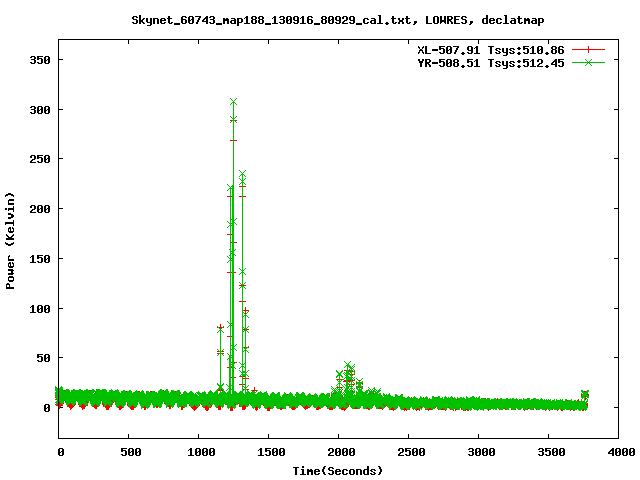
Task: Click the Power (Kelvin) y-axis label
Action: point(10,241)
